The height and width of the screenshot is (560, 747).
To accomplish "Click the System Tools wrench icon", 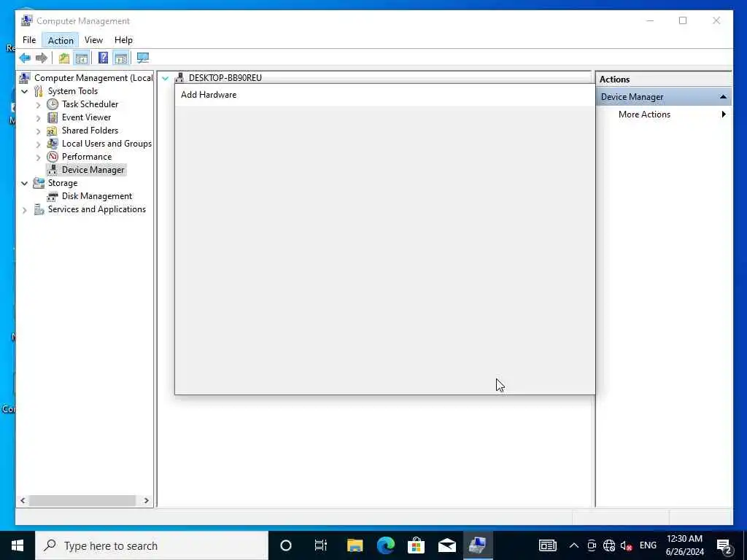I will [x=39, y=91].
